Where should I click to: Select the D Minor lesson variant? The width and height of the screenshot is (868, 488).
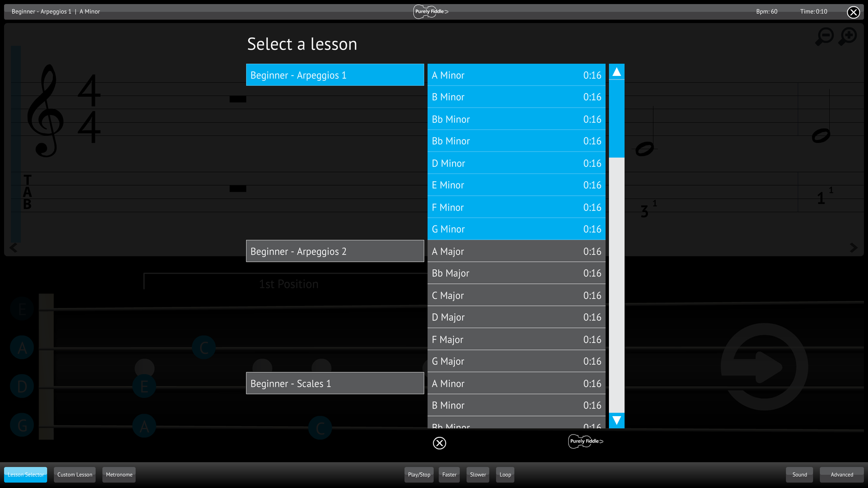[516, 163]
